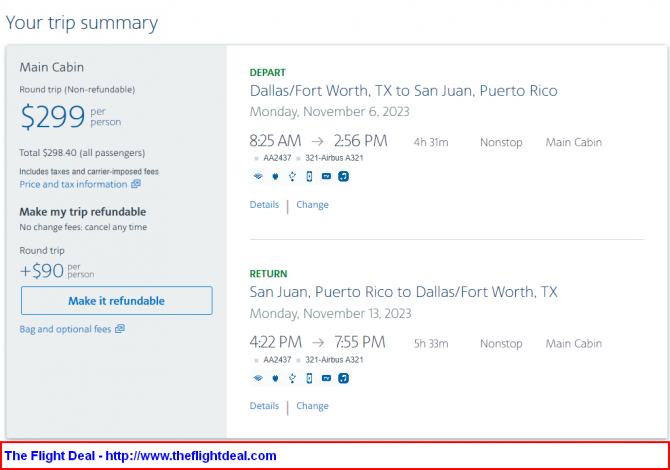
Task: Click the Wi-Fi icon on the depart flight
Action: (x=258, y=176)
